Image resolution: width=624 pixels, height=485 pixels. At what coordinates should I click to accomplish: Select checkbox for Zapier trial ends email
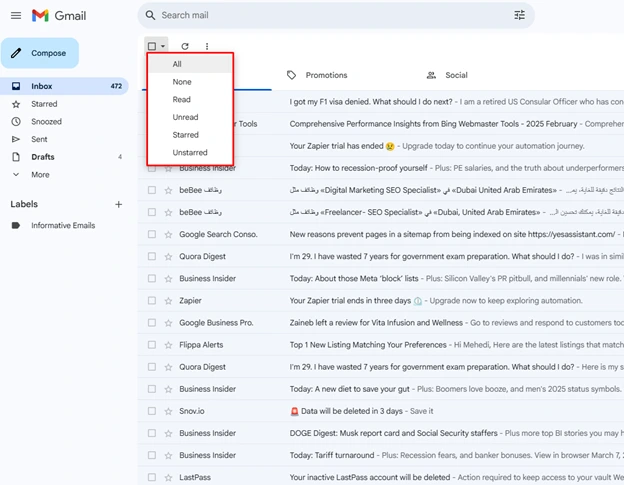152,300
